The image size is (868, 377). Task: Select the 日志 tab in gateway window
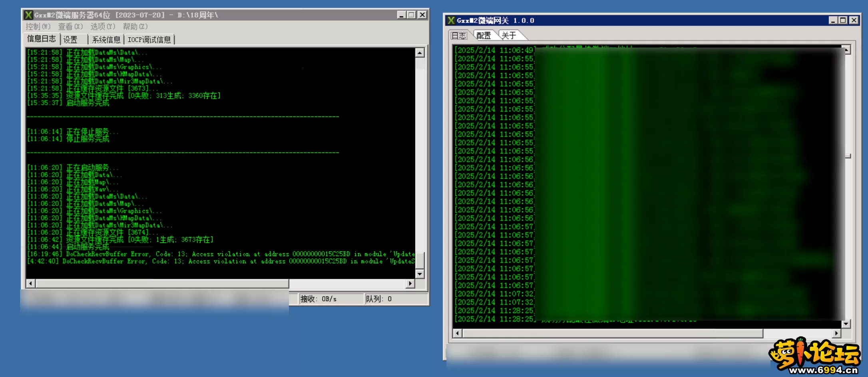pyautogui.click(x=459, y=36)
